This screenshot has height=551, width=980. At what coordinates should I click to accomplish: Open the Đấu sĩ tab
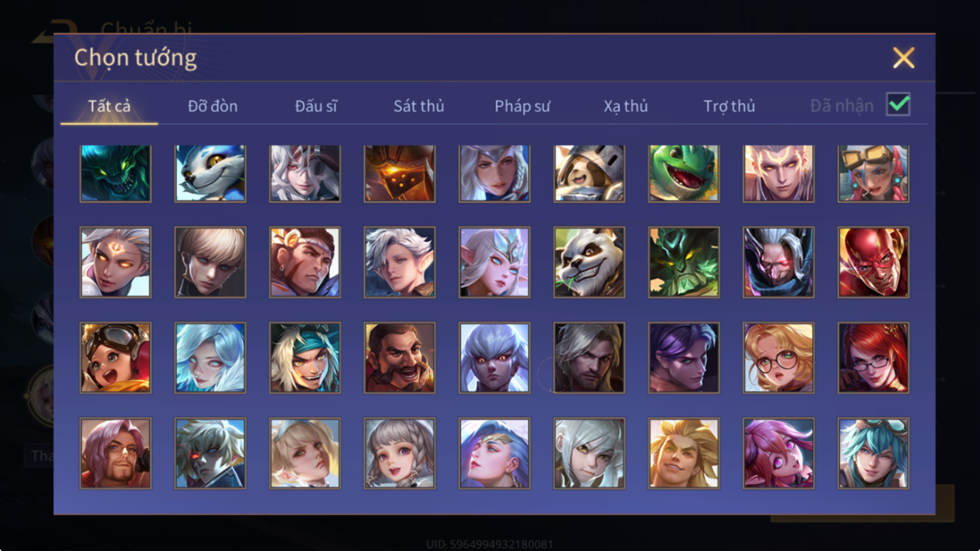coord(316,106)
